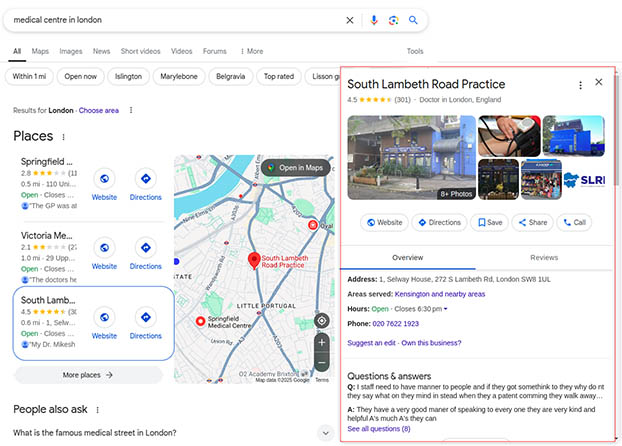The width and height of the screenshot is (622, 446).
Task: Open the Images search tab
Action: pos(70,51)
